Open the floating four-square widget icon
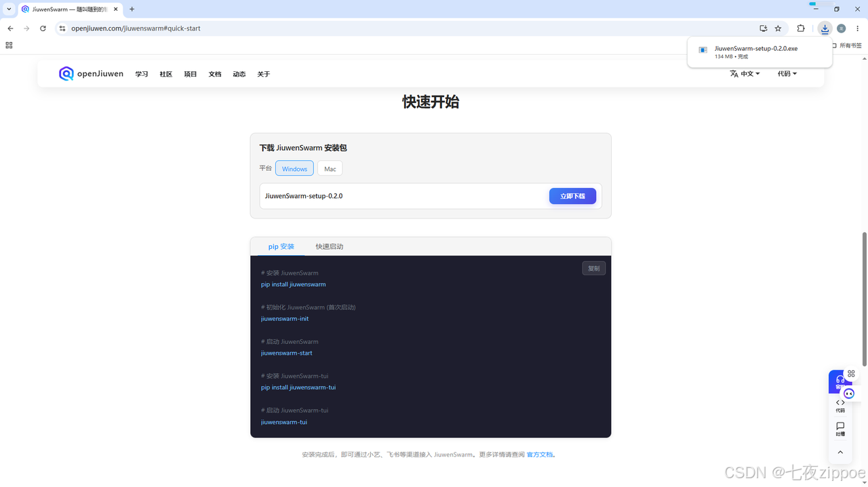This screenshot has width=868, height=487. point(851,374)
